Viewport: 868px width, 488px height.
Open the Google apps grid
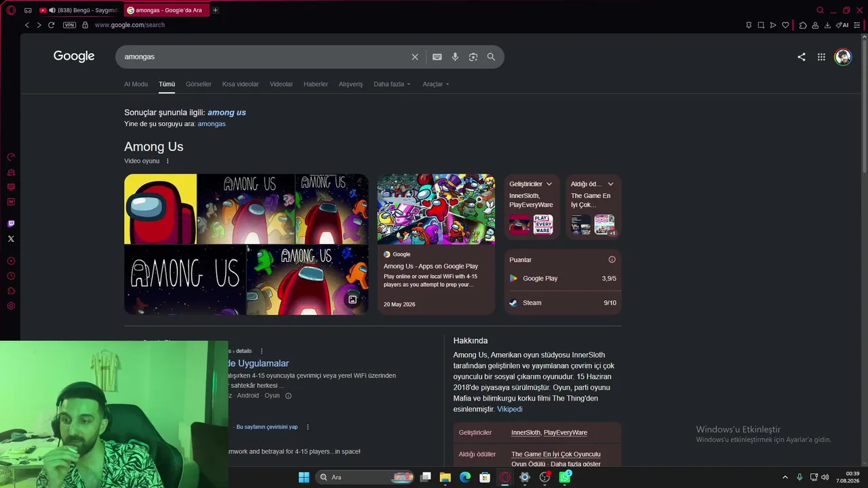click(821, 57)
